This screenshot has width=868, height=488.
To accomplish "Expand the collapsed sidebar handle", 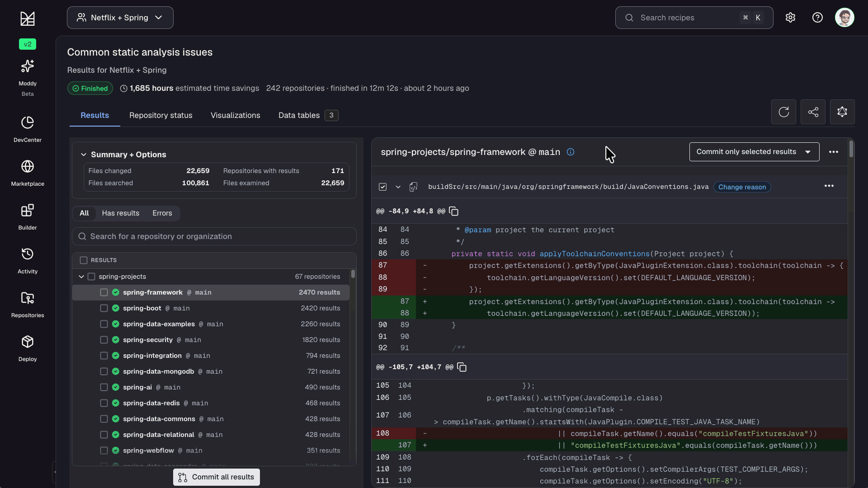I will pyautogui.click(x=54, y=472).
